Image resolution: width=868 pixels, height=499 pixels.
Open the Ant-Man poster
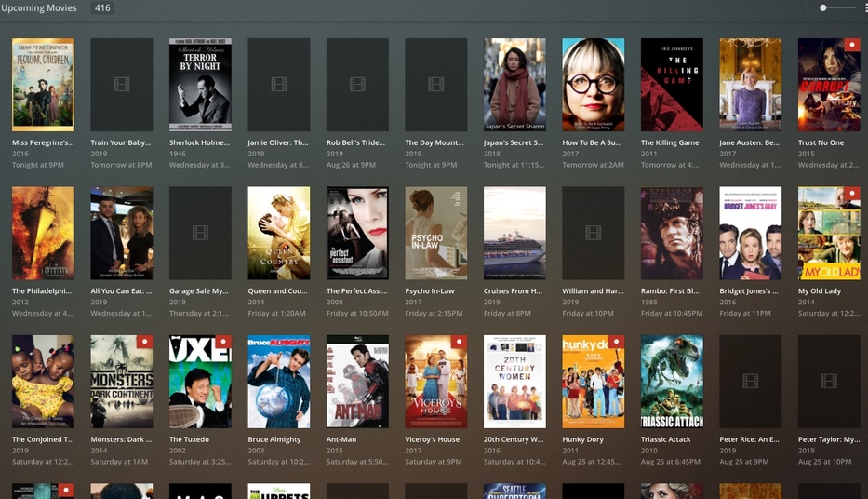click(x=357, y=382)
